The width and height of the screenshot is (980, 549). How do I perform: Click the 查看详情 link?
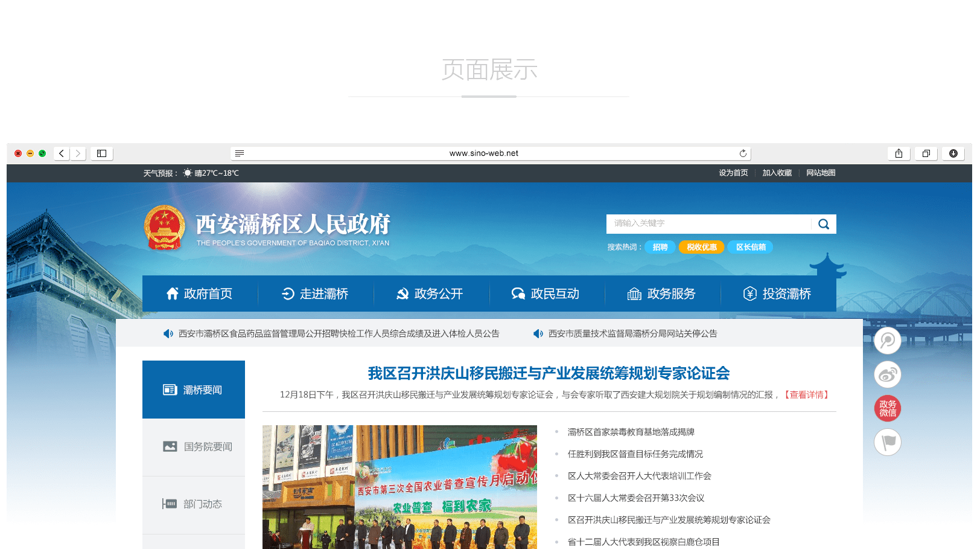tap(807, 394)
